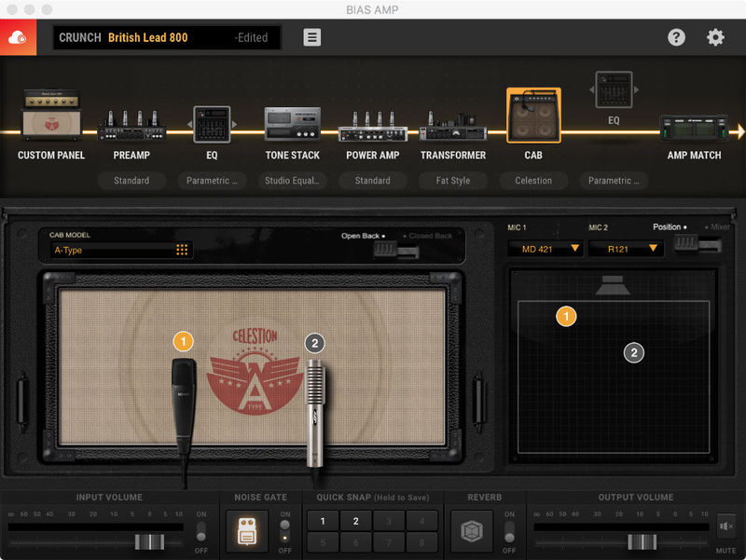Toggle Open Back / Closed Back switch
The width and height of the screenshot is (746, 560).
click(395, 250)
